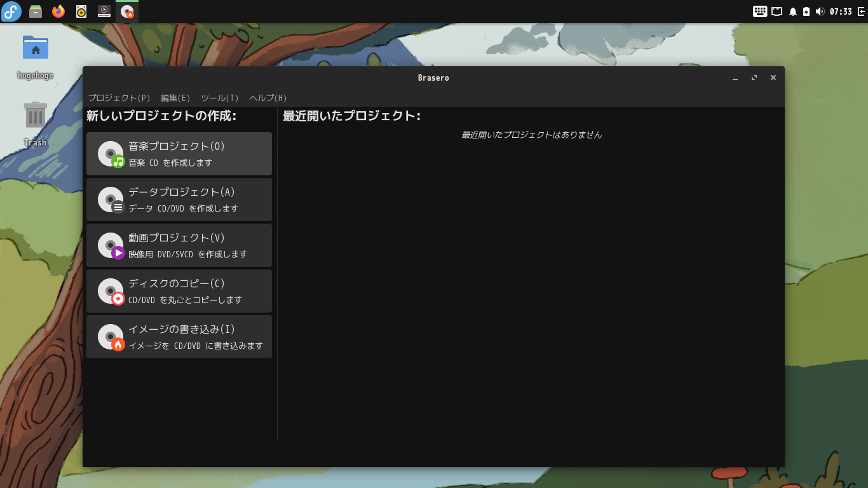868x488 pixels.
Task: Click the 新しいプロジェクトの作成: heading
Action: point(161,116)
